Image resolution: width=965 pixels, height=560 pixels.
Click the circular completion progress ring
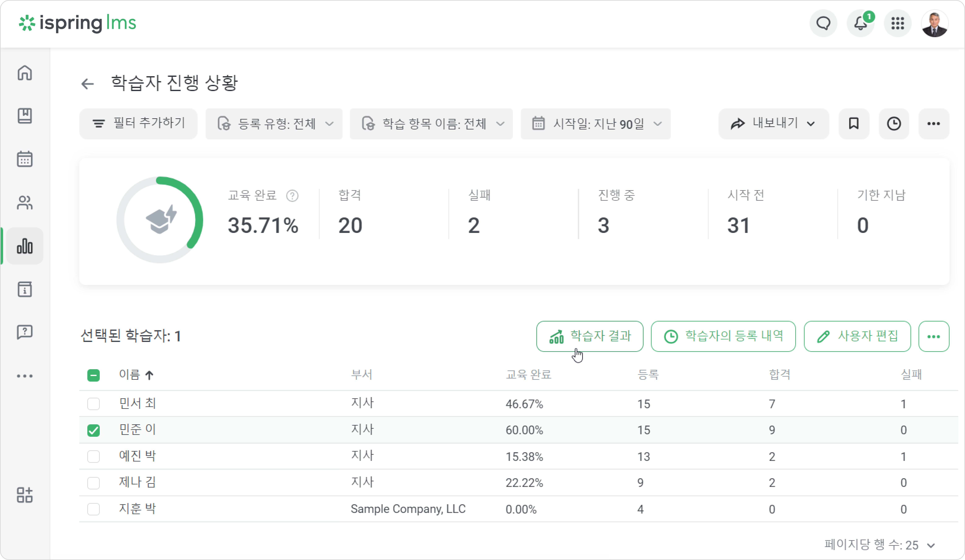160,220
